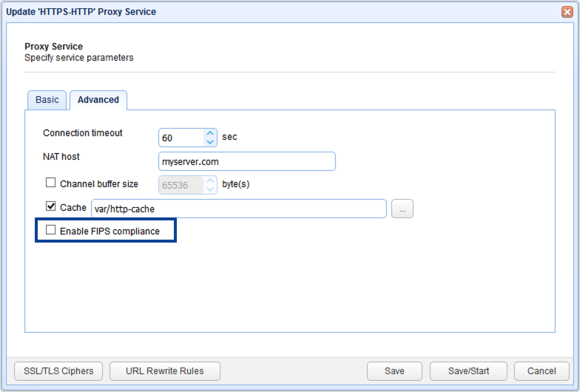Click the Save/Start button
Image resolution: width=580 pixels, height=392 pixels.
[x=468, y=371]
